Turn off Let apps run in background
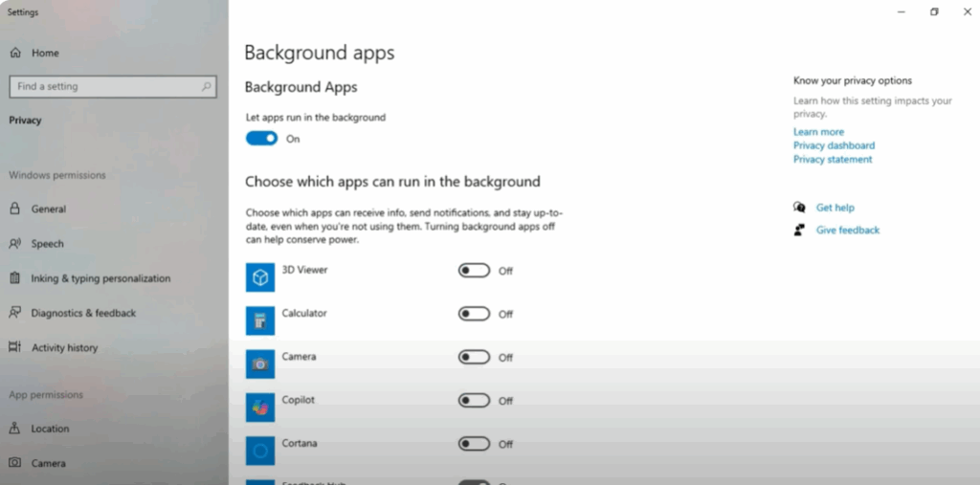Viewport: 980px width, 485px height. pyautogui.click(x=261, y=138)
